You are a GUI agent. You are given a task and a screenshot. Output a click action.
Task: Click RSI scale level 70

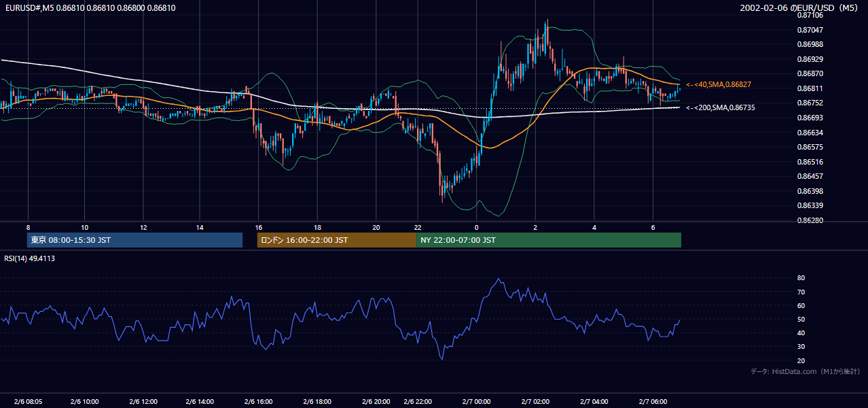click(801, 292)
